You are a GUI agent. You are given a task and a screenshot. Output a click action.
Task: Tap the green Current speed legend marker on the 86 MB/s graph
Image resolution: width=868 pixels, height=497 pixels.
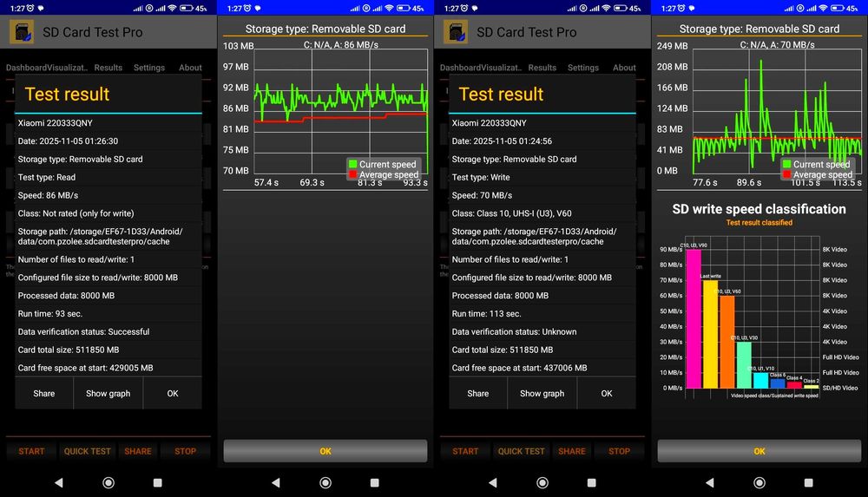(x=352, y=165)
